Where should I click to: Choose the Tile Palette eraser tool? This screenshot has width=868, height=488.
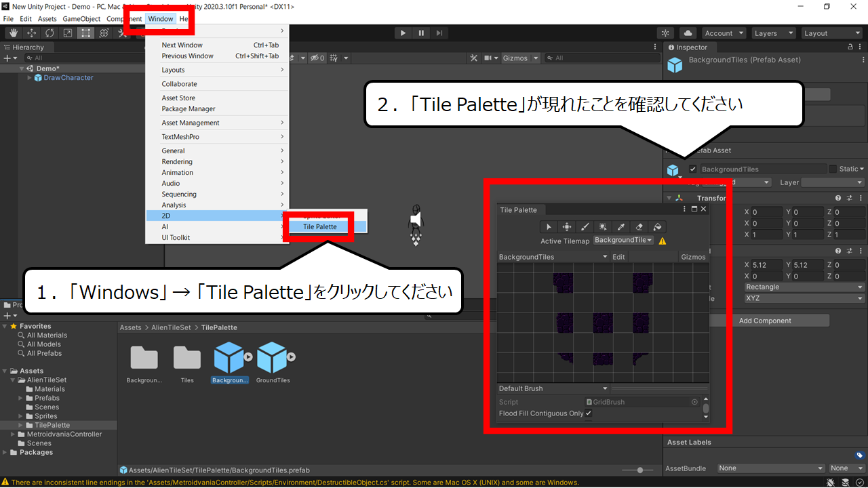point(639,227)
